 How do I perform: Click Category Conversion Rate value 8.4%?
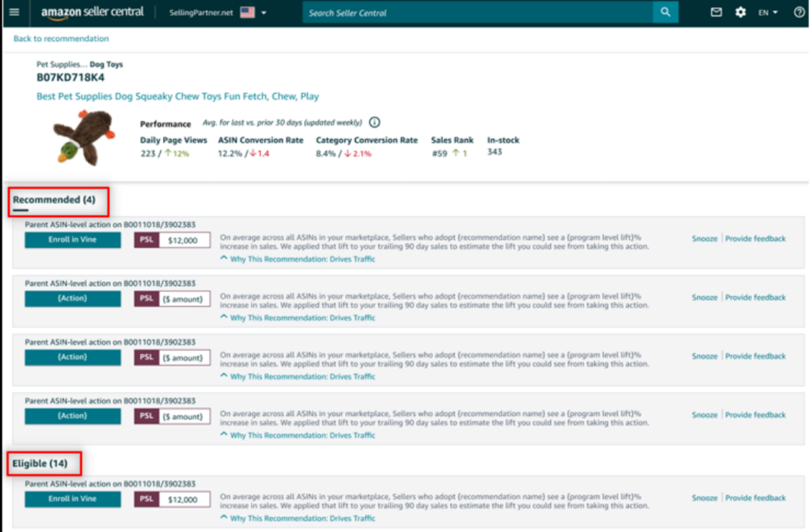(x=326, y=154)
